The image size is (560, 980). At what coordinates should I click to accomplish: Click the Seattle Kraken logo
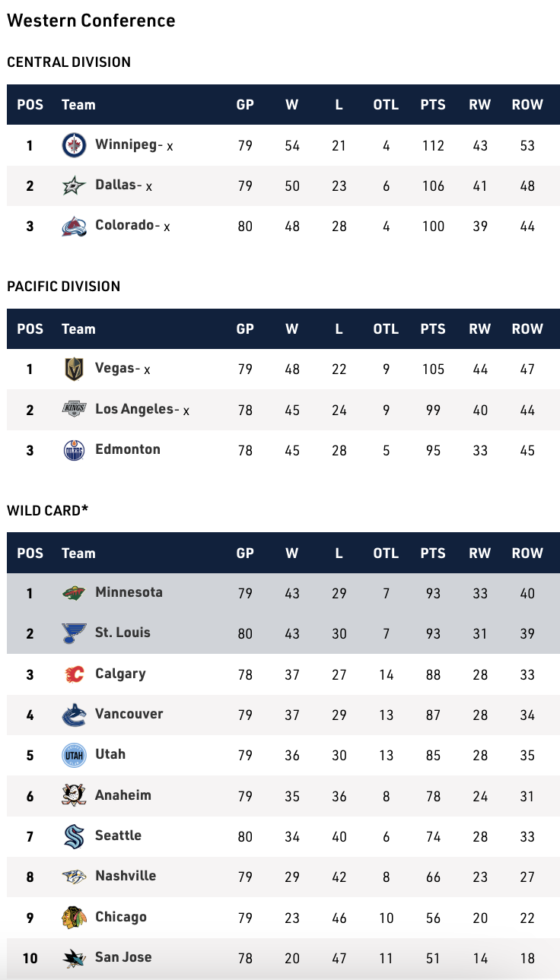click(x=74, y=836)
